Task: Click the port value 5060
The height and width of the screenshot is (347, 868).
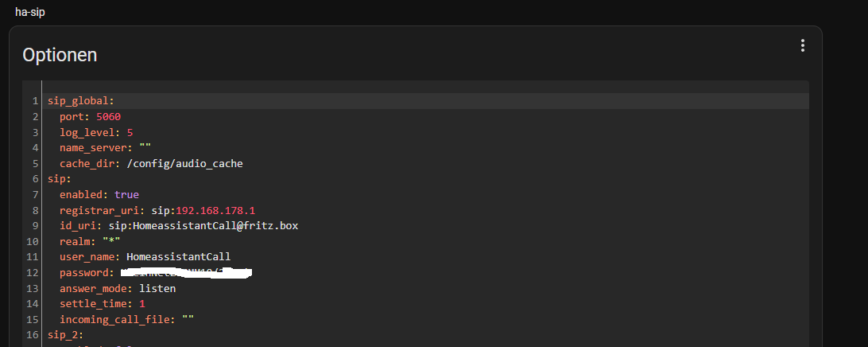Action: (108, 117)
